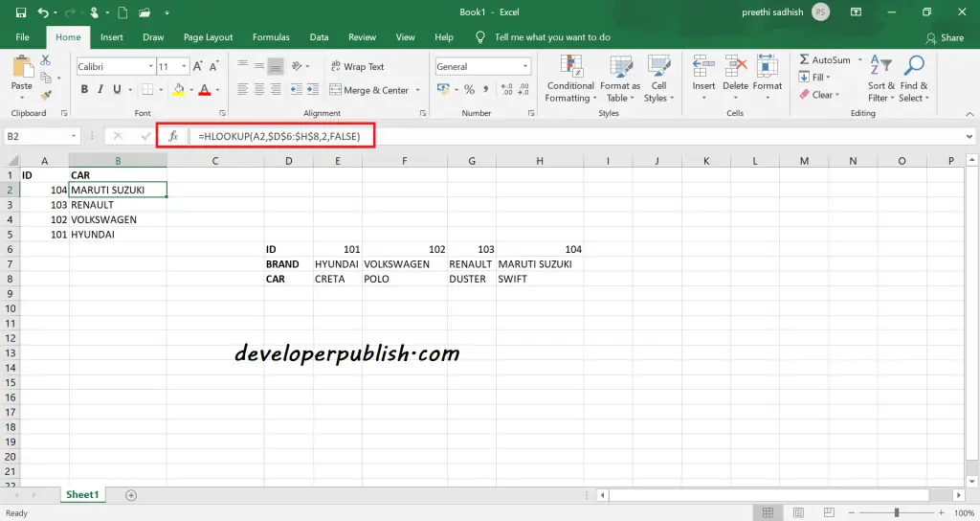Toggle Italic formatting

(x=100, y=89)
